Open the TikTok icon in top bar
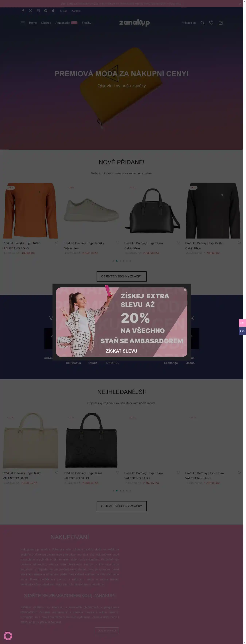The height and width of the screenshot is (644, 246). pos(53,11)
